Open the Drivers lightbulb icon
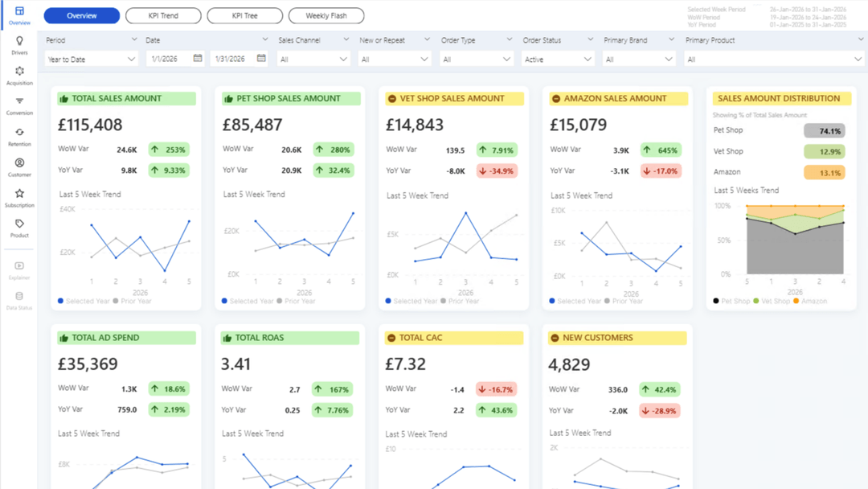 click(x=19, y=41)
